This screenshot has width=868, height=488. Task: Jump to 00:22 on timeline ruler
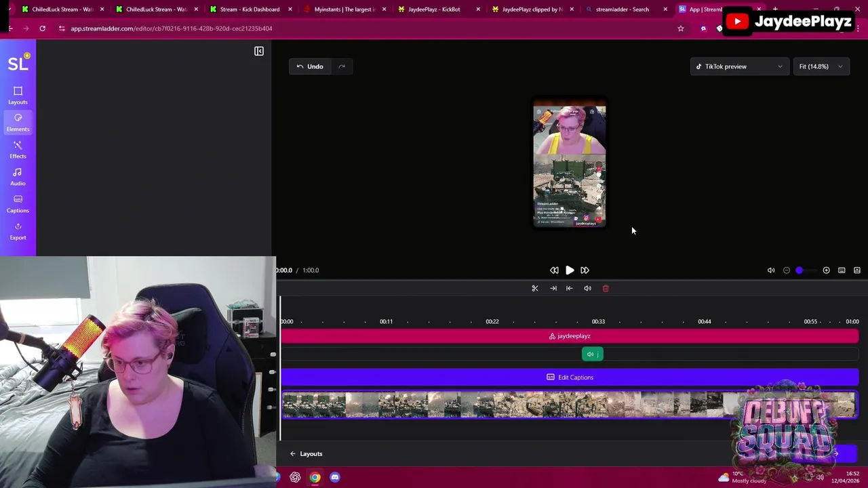pos(492,321)
